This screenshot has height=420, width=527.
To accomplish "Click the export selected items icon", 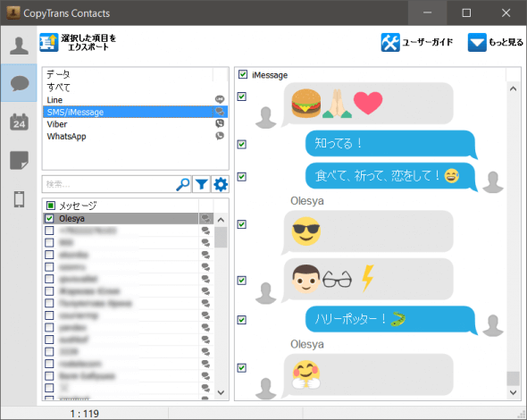I will (49, 42).
